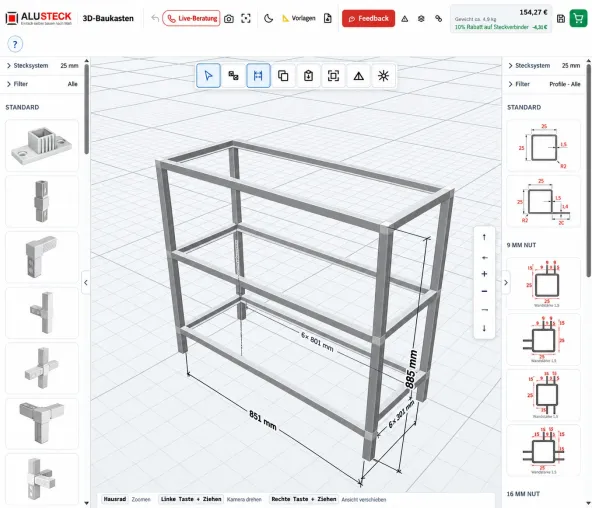This screenshot has height=508, width=592.
Task: Click the 885 mm height dimension
Action: [411, 369]
